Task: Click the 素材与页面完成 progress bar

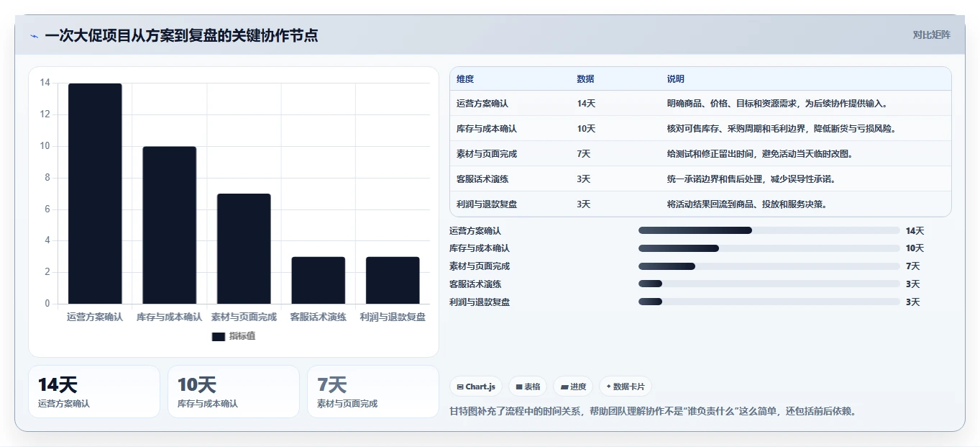Action: [x=769, y=266]
